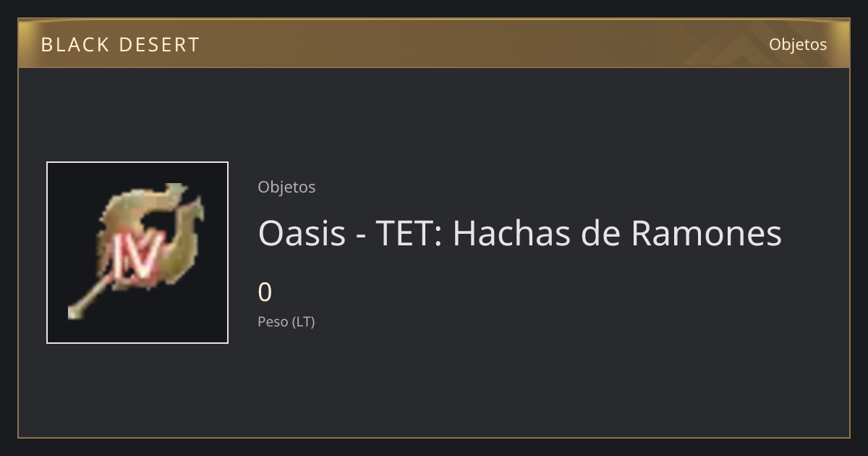The width and height of the screenshot is (868, 456).
Task: Click the (LT) unit text
Action: [303, 322]
